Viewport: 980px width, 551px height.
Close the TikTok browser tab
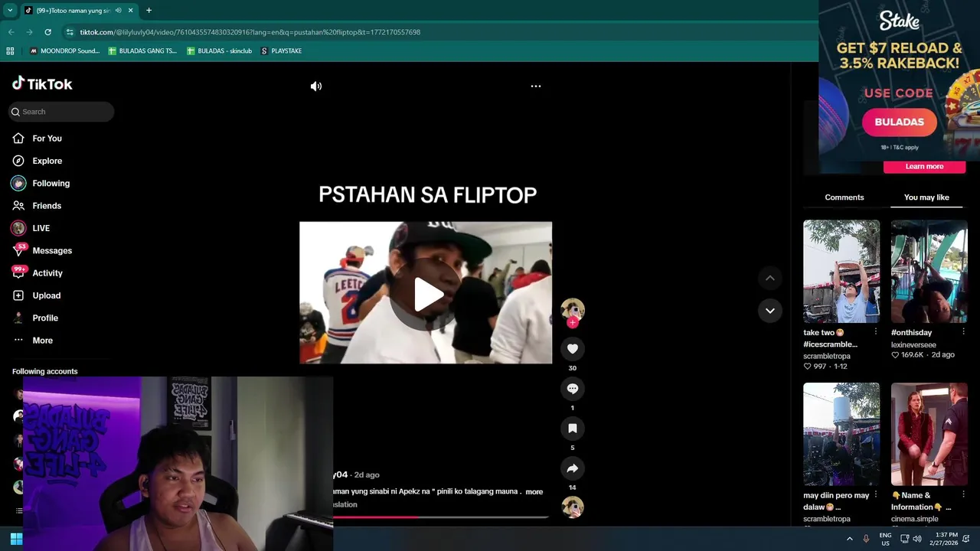point(130,11)
